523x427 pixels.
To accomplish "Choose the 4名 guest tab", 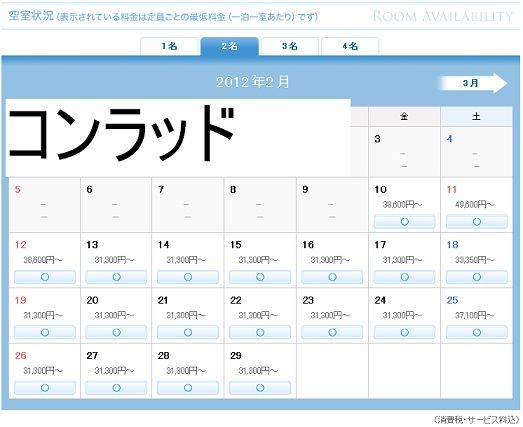I will click(x=350, y=46).
